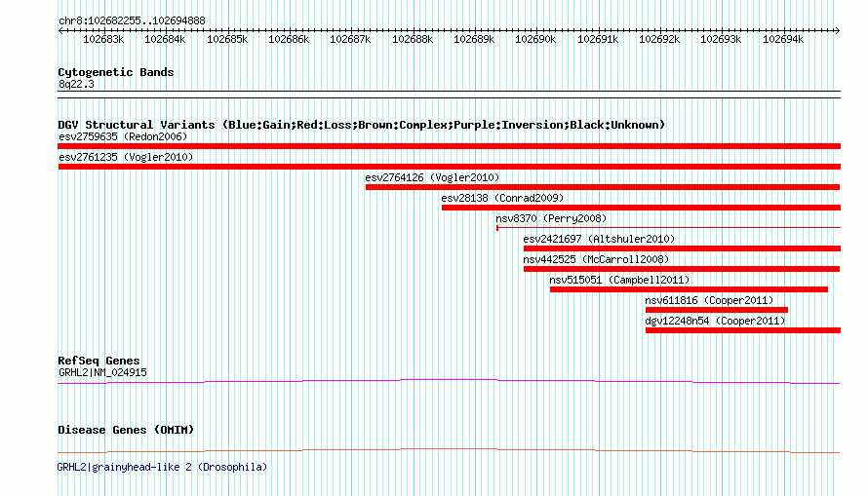
Task: Open dgv12248n54 (Cooper2011) variant label
Action: click(x=715, y=321)
